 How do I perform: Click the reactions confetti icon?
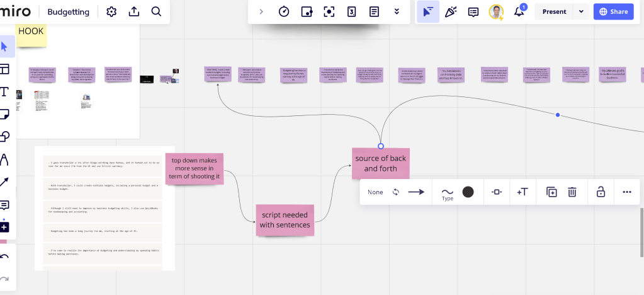(451, 11)
